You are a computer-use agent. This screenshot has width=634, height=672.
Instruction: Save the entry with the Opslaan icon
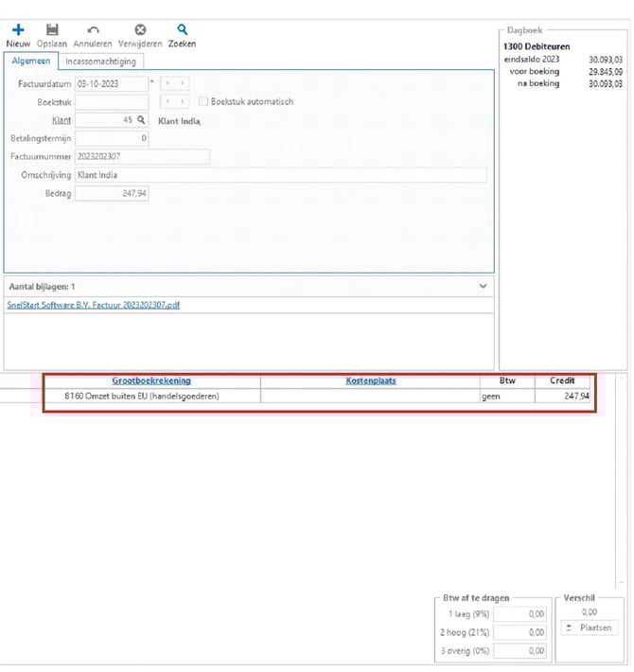[x=52, y=30]
